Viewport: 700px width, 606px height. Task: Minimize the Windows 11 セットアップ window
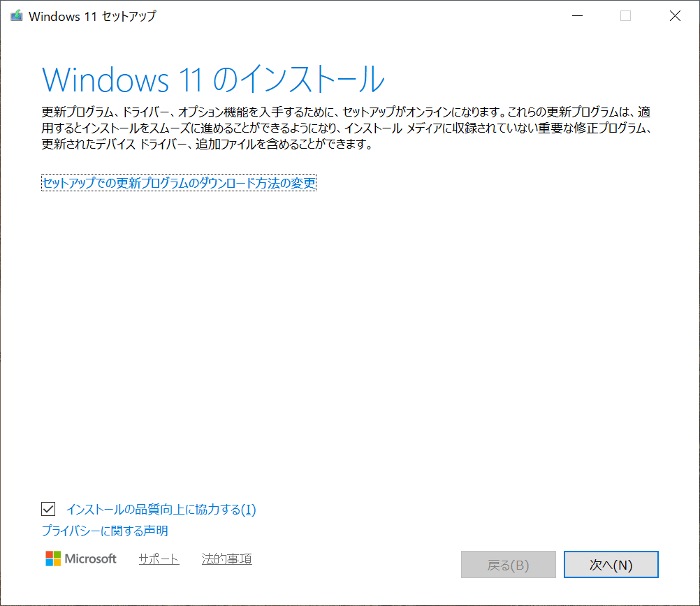click(x=576, y=16)
